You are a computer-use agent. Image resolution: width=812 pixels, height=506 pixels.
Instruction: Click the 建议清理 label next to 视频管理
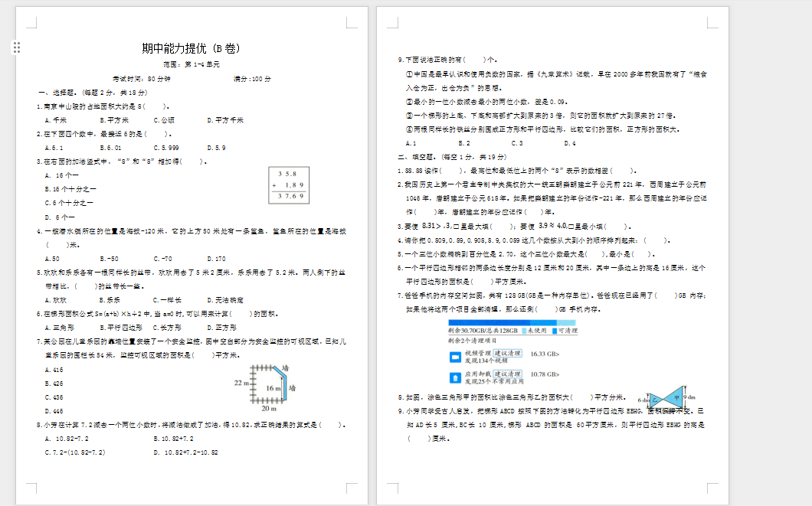(506, 353)
